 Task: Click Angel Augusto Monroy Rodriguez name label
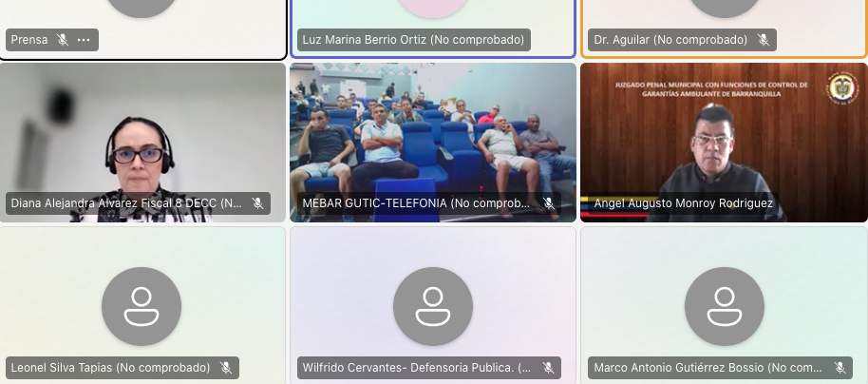[683, 203]
